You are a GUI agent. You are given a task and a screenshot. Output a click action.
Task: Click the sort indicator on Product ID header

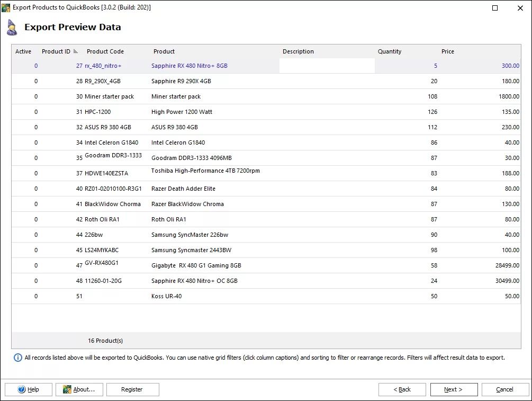coord(74,51)
